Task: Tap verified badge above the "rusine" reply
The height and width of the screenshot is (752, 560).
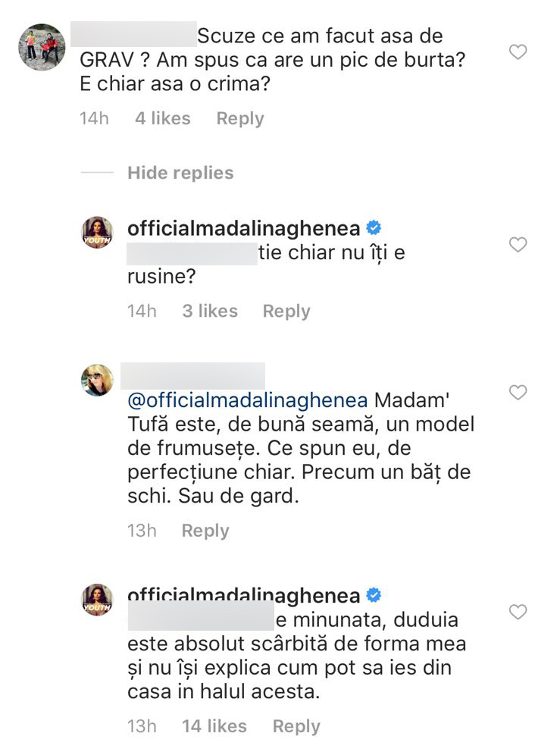Action: tap(374, 227)
